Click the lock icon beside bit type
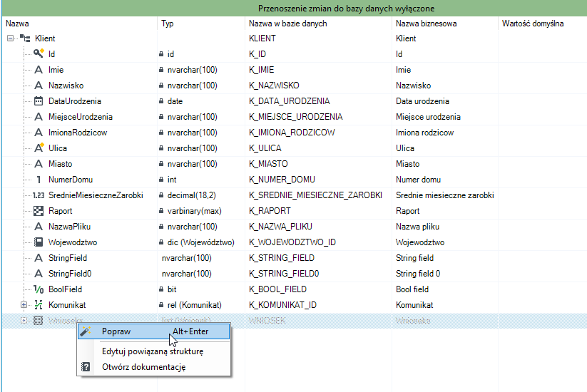Screen dimensions: 587x392 click(x=161, y=289)
